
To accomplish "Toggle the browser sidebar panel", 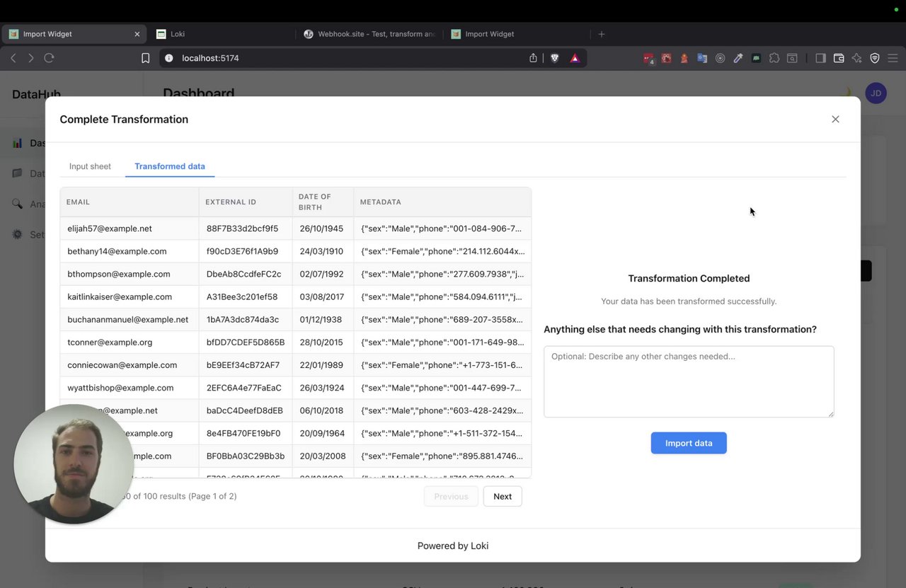I will point(820,58).
